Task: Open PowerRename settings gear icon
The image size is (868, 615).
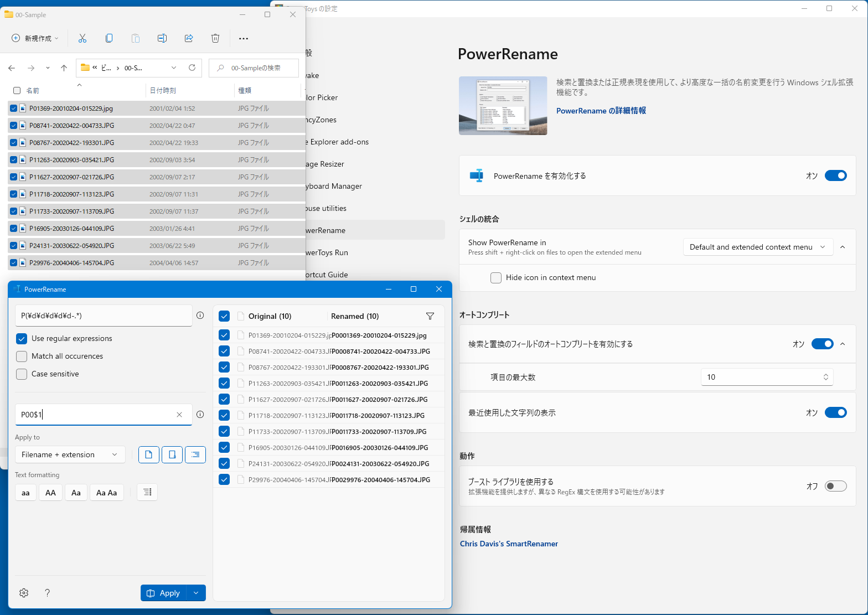Action: click(24, 593)
